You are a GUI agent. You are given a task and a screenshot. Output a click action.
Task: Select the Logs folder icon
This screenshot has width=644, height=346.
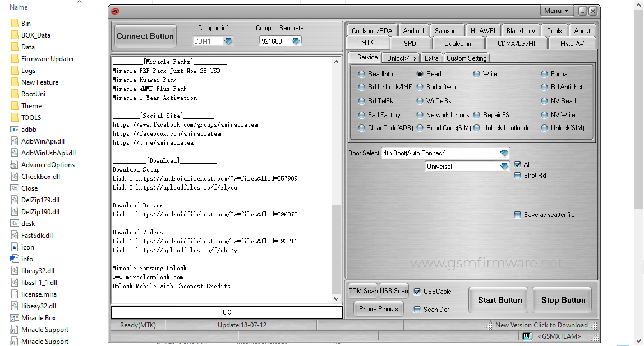pos(15,71)
